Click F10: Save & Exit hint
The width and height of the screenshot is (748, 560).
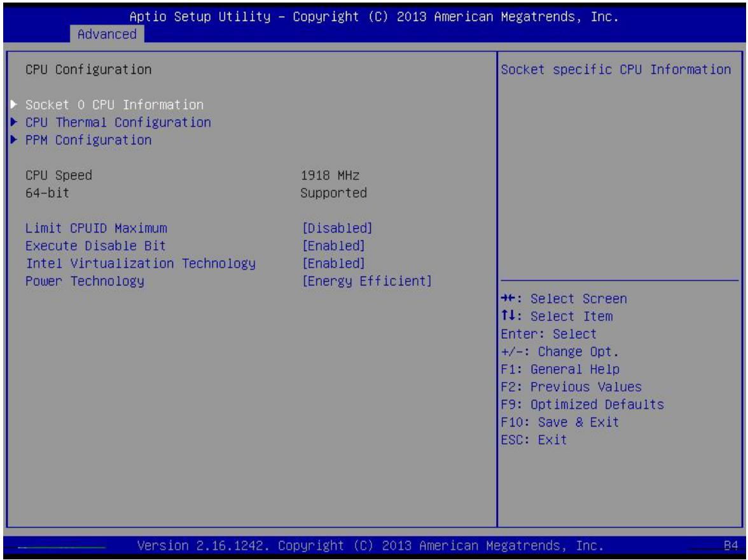click(x=560, y=422)
